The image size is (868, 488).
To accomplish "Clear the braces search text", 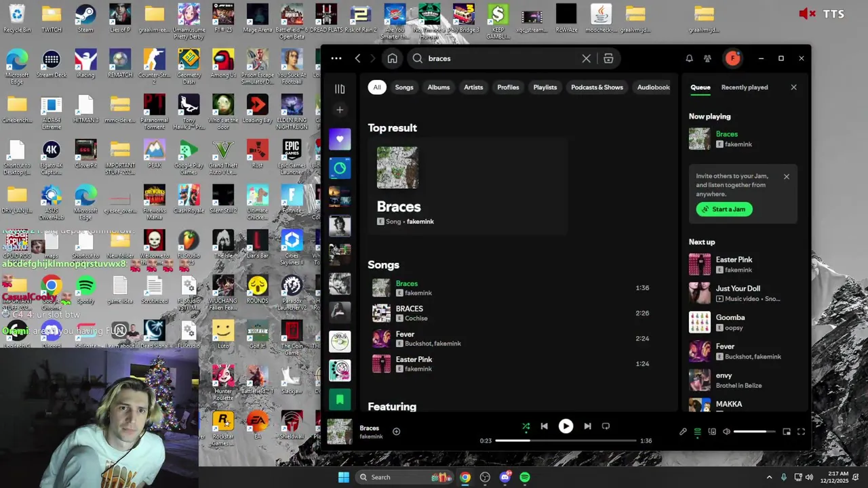I will [587, 58].
